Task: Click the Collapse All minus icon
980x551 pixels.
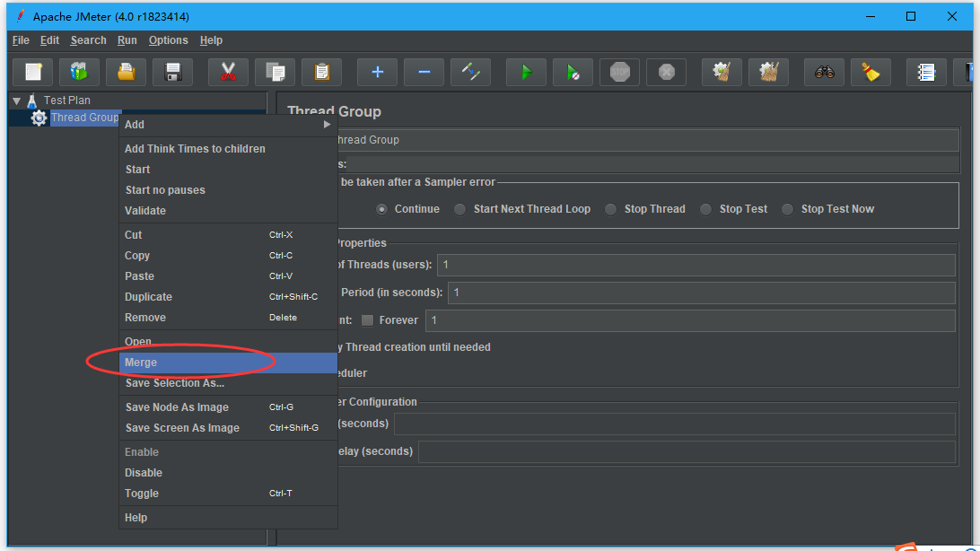Action: pyautogui.click(x=424, y=72)
